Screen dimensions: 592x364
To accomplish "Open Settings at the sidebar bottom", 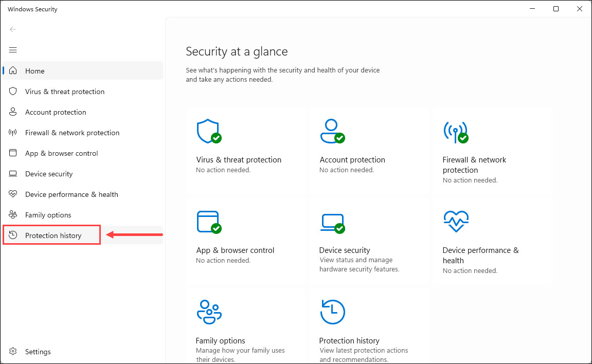I will click(38, 352).
